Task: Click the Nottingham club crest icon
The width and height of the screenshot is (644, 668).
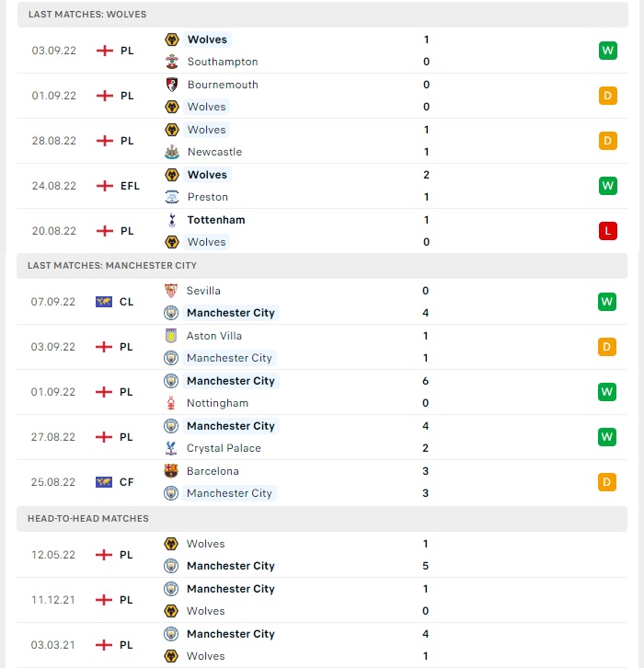Action: tap(171, 403)
